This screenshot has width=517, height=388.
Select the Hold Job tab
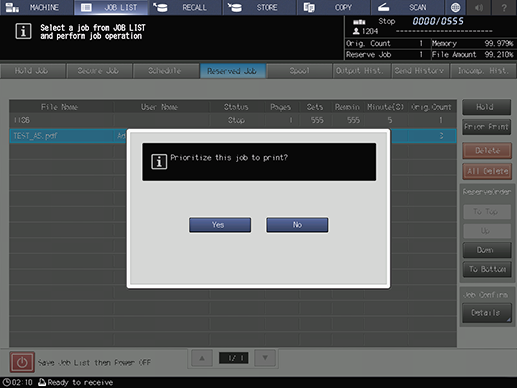coord(32,71)
